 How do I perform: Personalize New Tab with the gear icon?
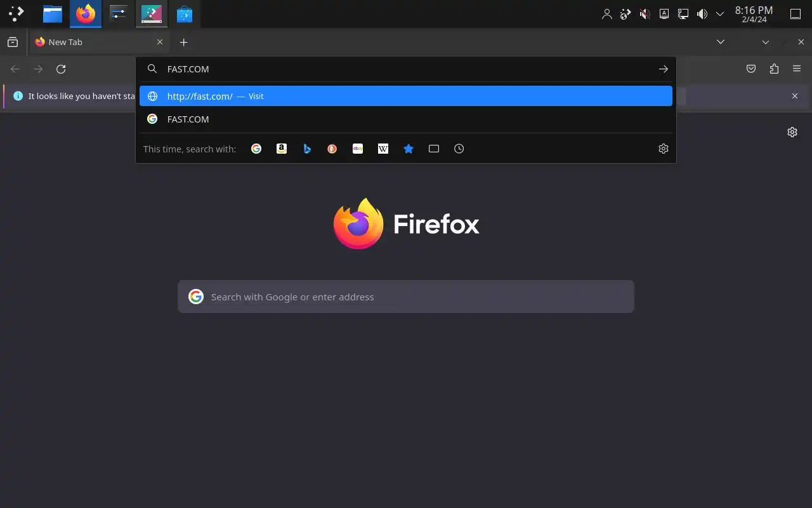(792, 132)
